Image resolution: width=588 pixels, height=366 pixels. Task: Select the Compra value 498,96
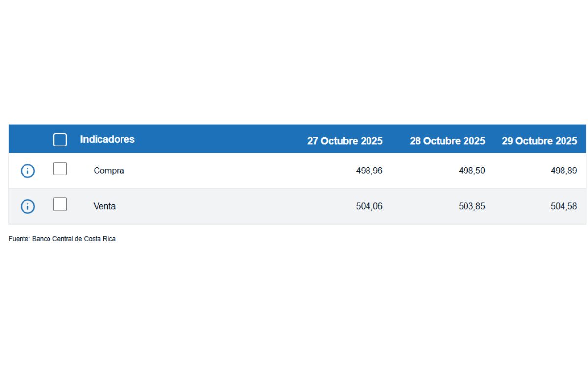[369, 171]
